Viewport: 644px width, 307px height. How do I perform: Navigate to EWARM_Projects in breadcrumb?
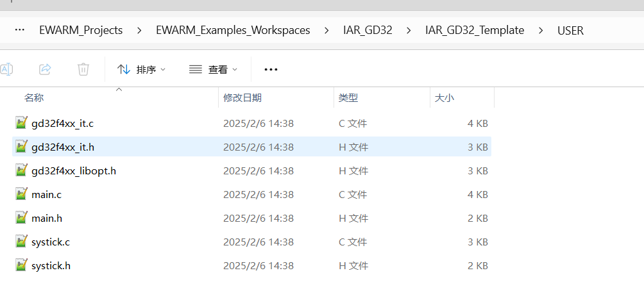[x=81, y=30]
